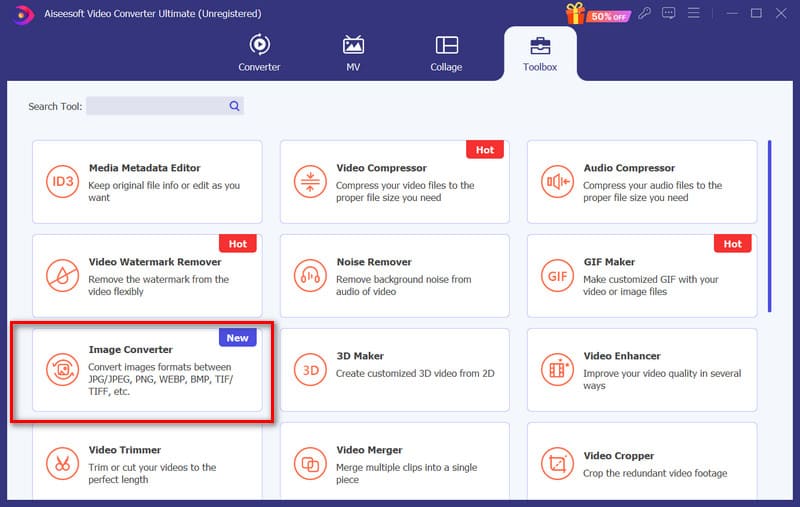The image size is (800, 507).
Task: Click the Media Metadata Editor ID3 icon
Action: coord(62,182)
